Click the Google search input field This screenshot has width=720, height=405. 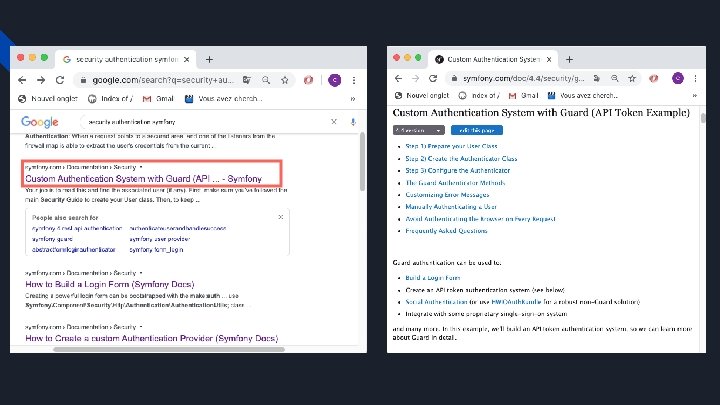tap(207, 122)
